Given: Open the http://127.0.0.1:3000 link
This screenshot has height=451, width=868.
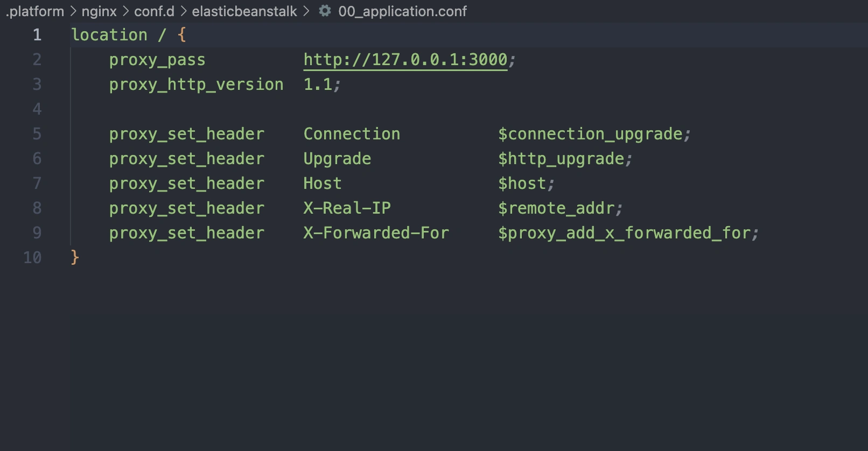Looking at the screenshot, I should click(x=405, y=60).
